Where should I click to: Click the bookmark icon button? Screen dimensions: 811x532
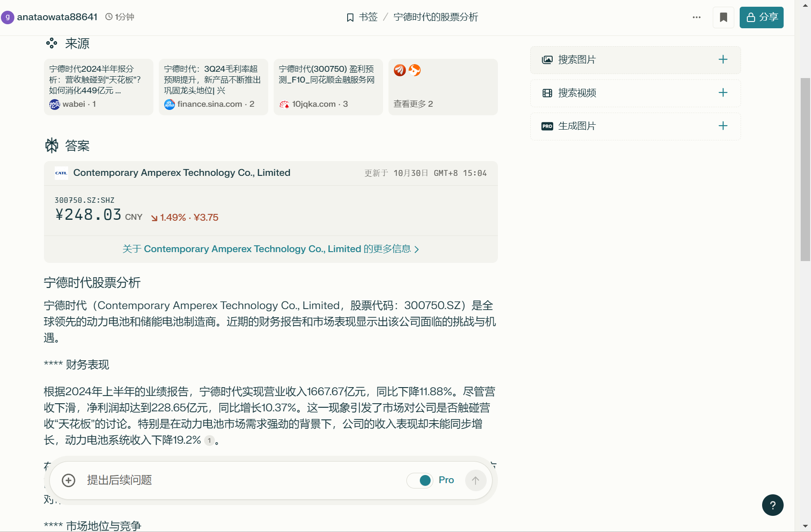coord(723,17)
